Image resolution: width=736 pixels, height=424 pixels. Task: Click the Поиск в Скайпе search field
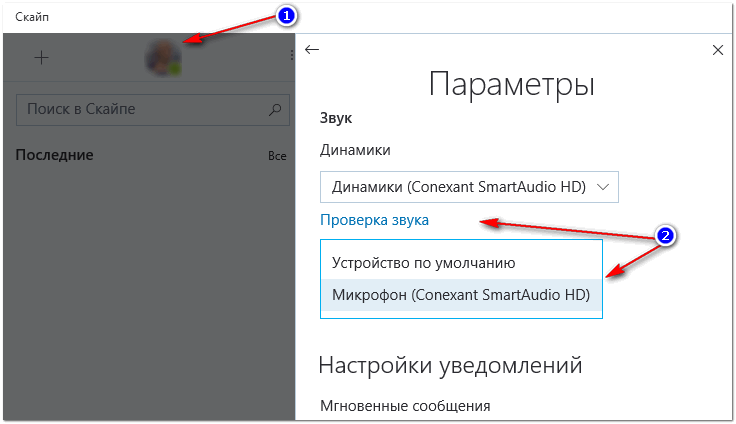click(x=153, y=110)
